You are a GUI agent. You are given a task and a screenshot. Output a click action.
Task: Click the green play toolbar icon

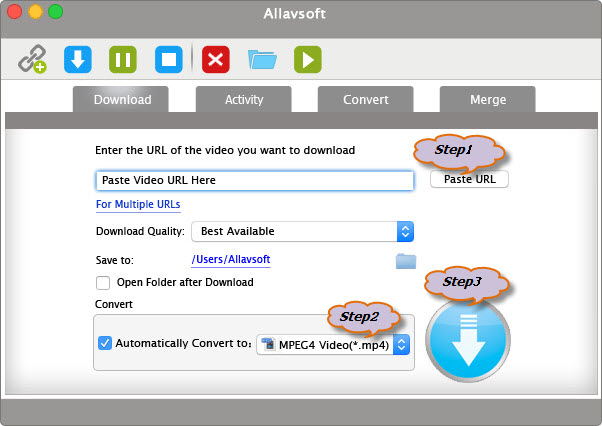[308, 59]
